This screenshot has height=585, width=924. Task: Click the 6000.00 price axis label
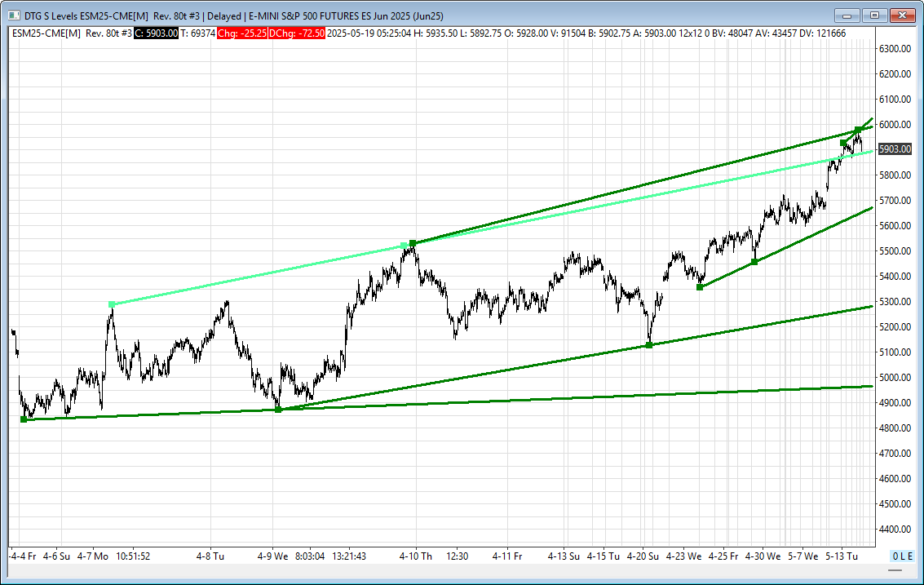[x=895, y=125]
